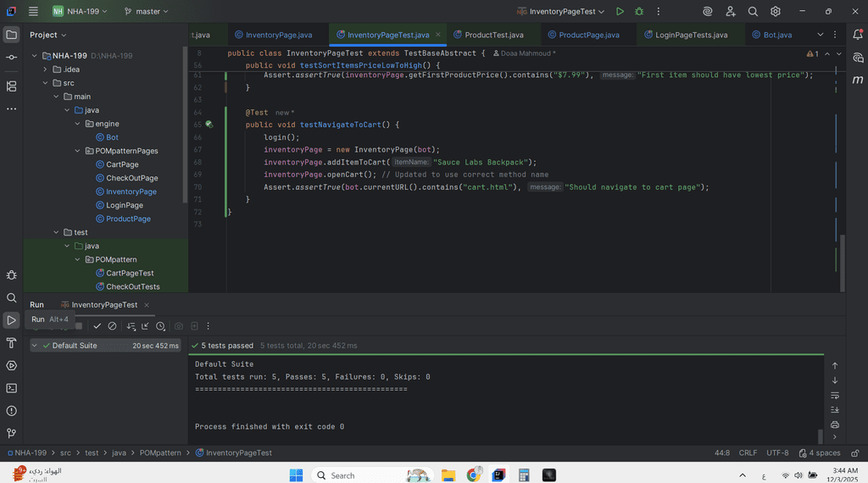Start debugging with the green bug icon
Screen dimensions: 868x483
[639, 11]
